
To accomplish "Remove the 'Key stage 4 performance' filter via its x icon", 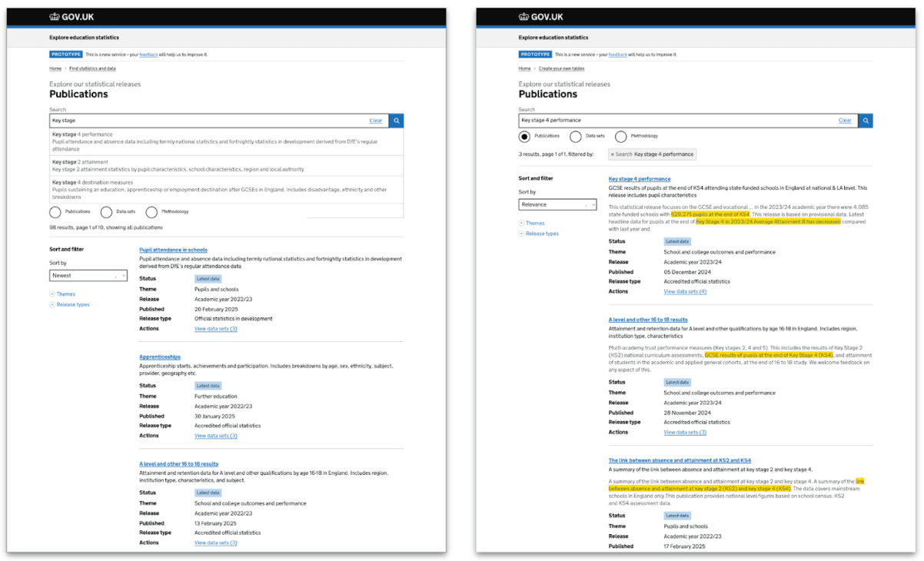I will [612, 154].
